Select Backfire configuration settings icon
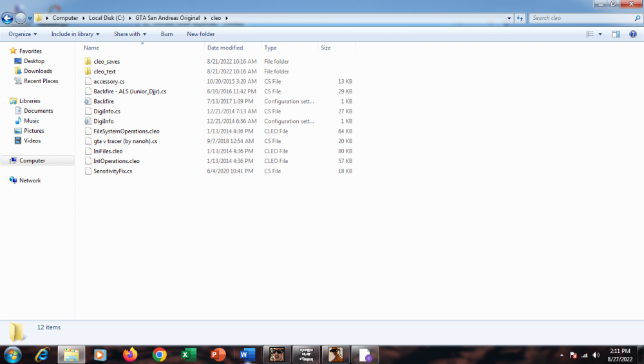 (x=88, y=101)
